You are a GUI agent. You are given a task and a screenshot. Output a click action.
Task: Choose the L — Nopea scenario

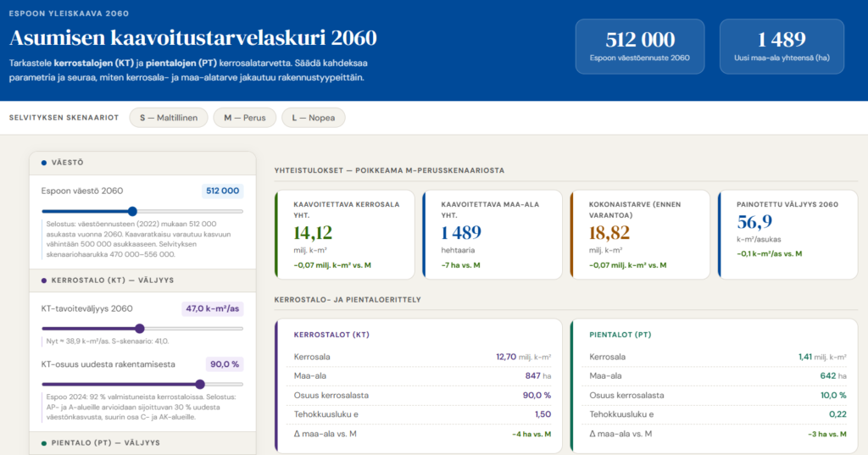point(314,118)
